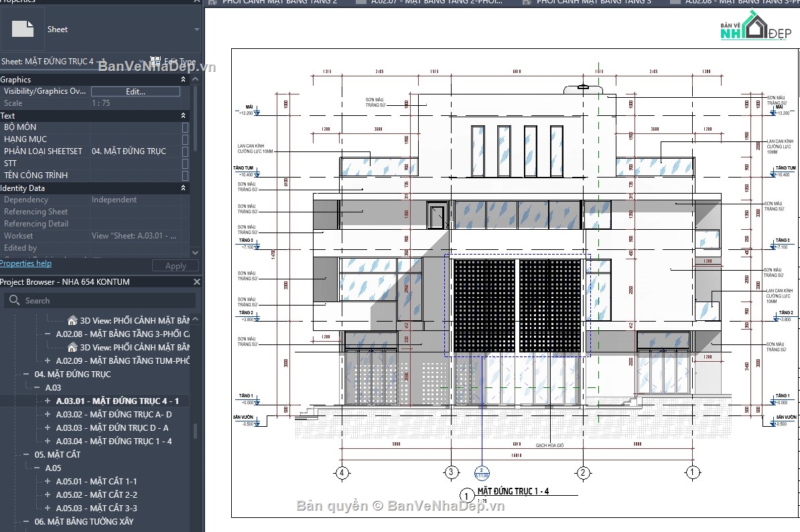Expand the A.02.09 tree node

(x=48, y=360)
